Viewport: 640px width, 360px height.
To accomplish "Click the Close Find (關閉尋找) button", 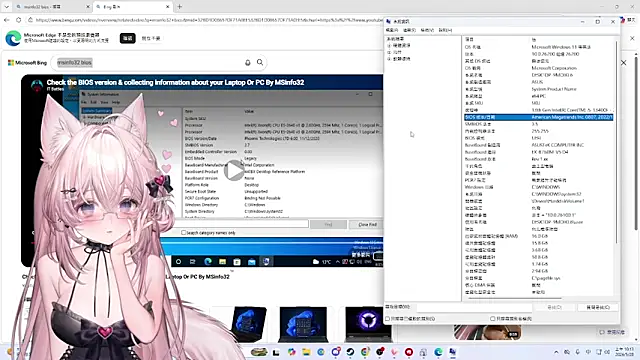I will coord(598,307).
